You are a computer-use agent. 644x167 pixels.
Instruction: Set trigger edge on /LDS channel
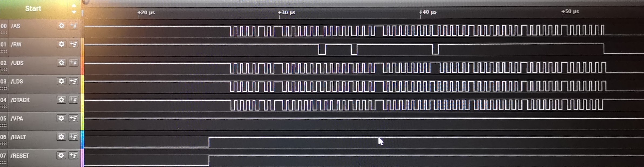(x=73, y=81)
